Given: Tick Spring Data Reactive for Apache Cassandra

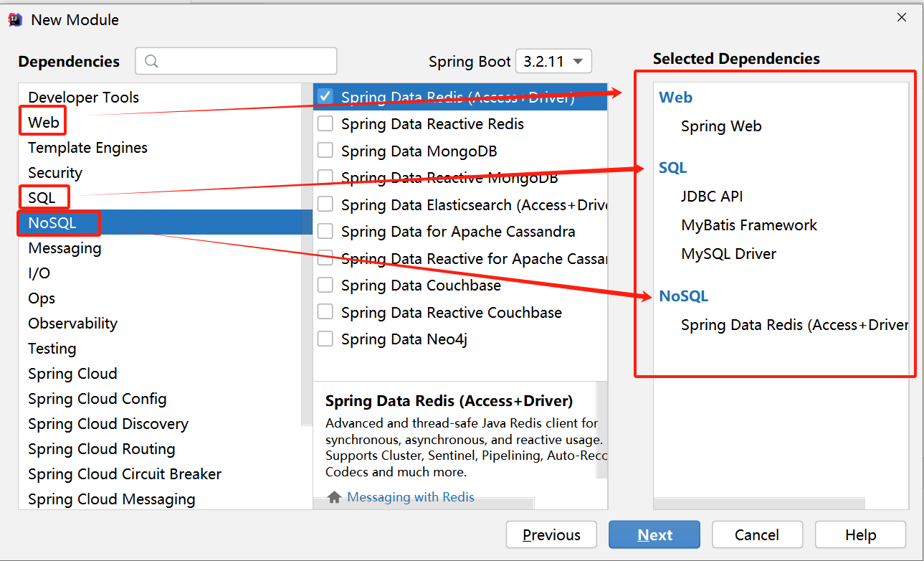Looking at the screenshot, I should click(325, 258).
